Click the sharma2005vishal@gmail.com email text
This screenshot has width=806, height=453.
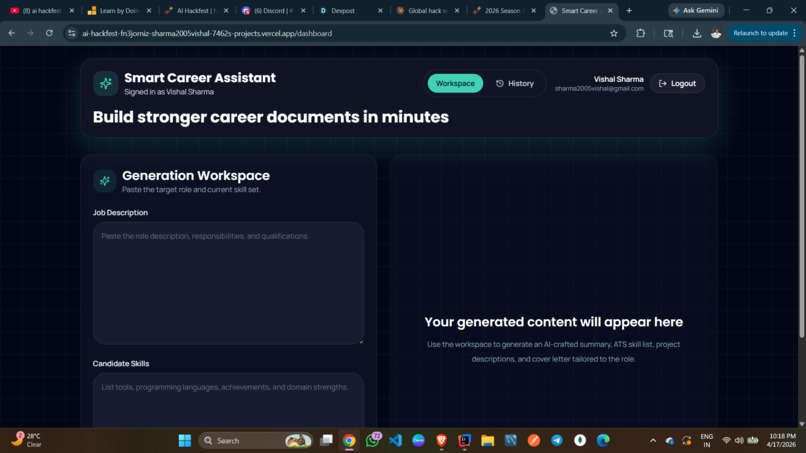(599, 88)
